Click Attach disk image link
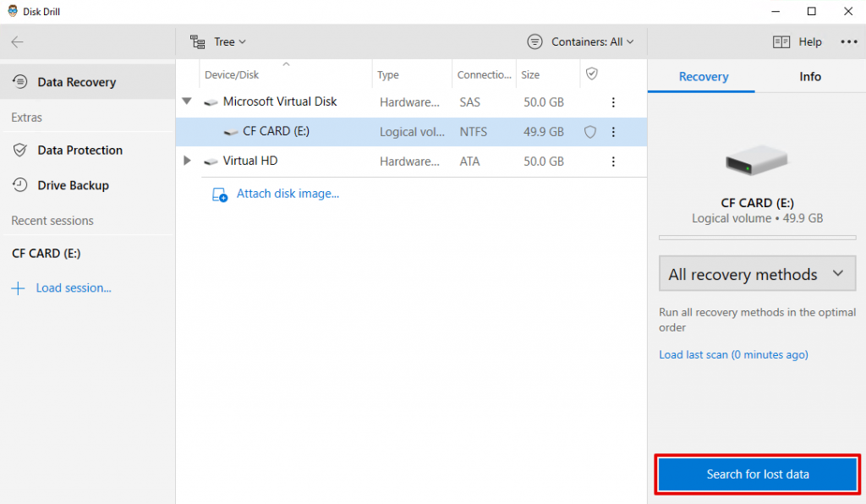Image resolution: width=866 pixels, height=504 pixels. pos(287,194)
